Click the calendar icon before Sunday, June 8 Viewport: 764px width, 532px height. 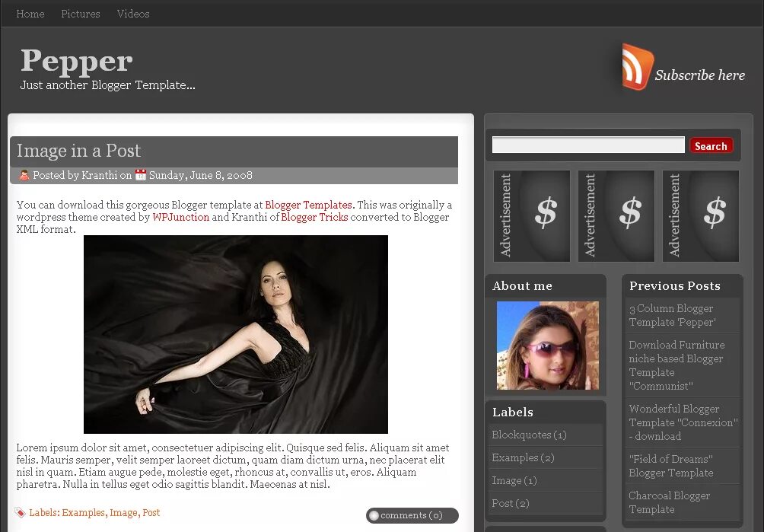(x=140, y=175)
